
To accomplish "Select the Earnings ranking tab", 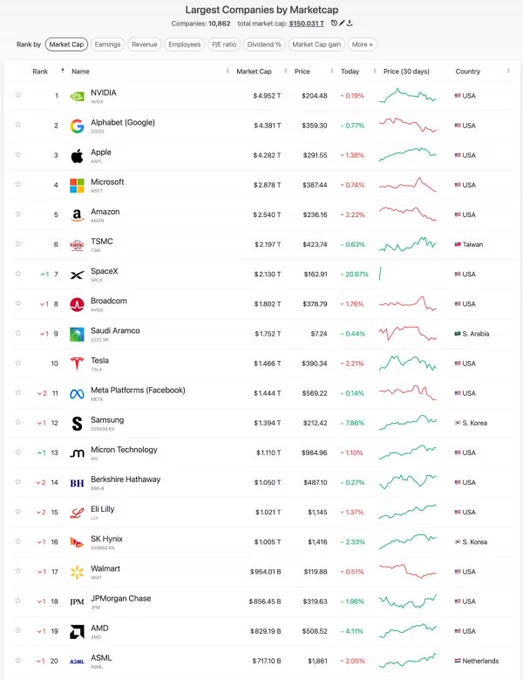I will [108, 44].
